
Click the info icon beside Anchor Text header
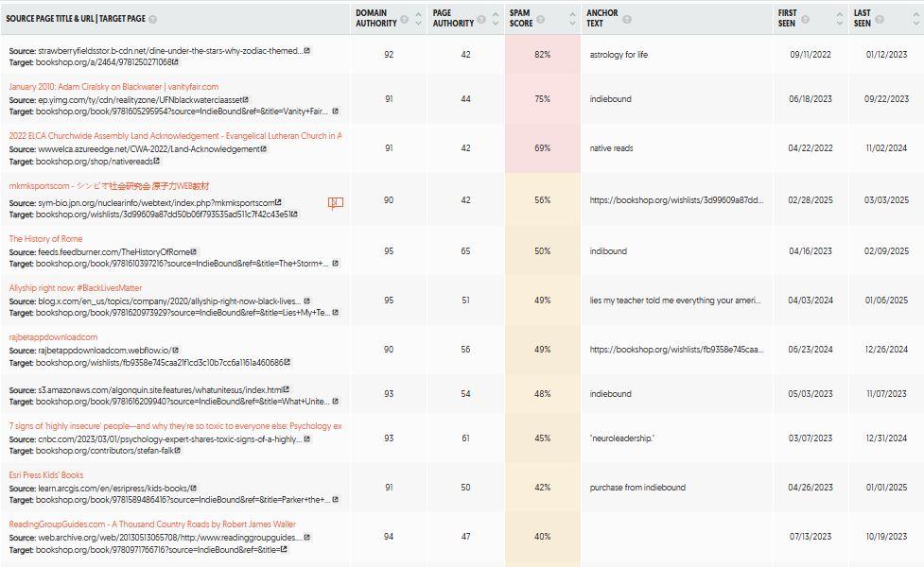pyautogui.click(x=627, y=20)
